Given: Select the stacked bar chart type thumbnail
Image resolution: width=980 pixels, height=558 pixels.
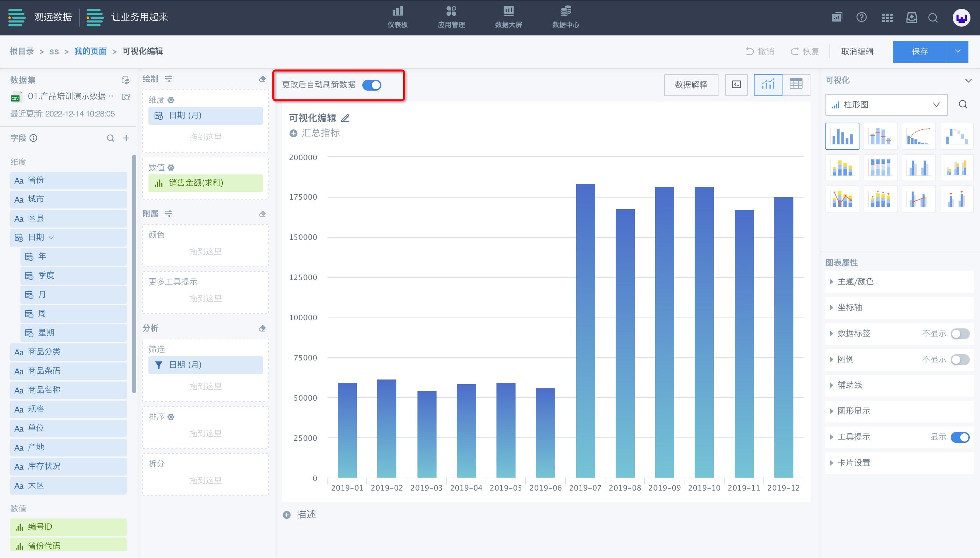Looking at the screenshot, I should coord(842,168).
